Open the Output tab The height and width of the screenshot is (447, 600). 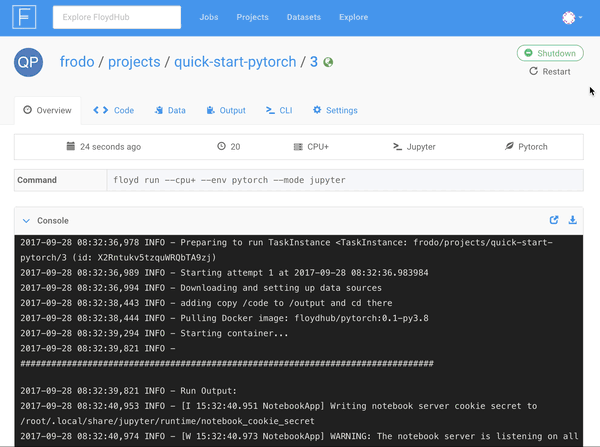point(225,111)
